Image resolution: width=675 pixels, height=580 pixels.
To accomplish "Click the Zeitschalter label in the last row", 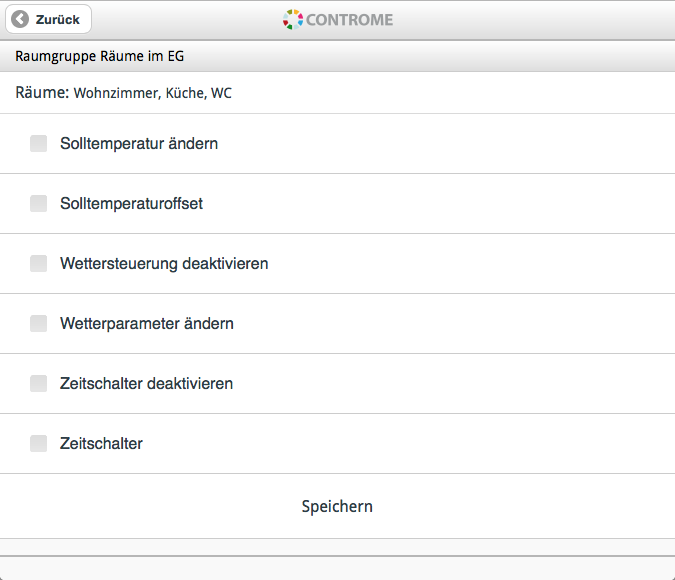I will click(x=101, y=444).
